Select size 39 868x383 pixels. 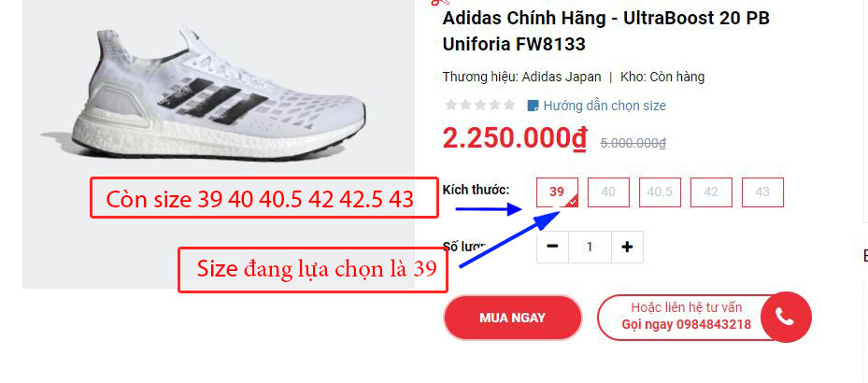coord(557,192)
